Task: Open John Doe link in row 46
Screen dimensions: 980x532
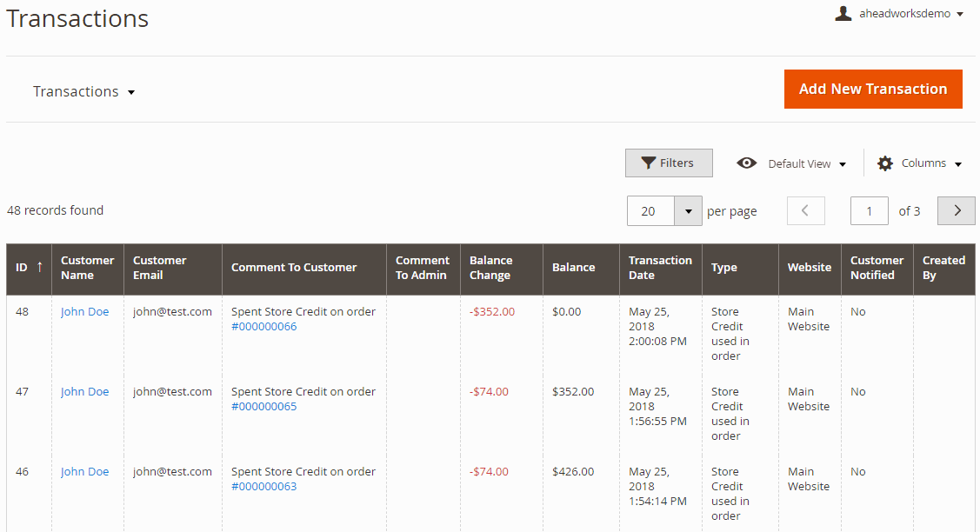Action: point(84,471)
